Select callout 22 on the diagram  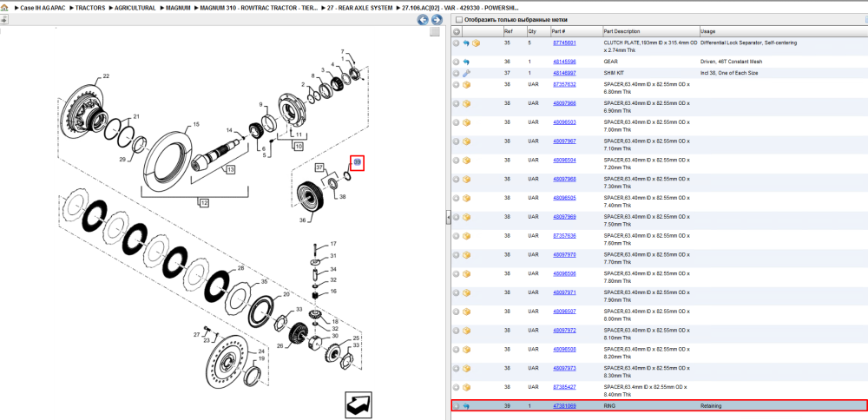[x=106, y=75]
